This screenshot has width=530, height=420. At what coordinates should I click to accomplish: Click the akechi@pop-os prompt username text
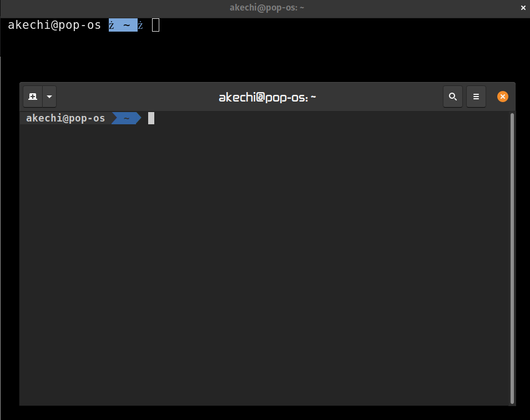click(65, 118)
